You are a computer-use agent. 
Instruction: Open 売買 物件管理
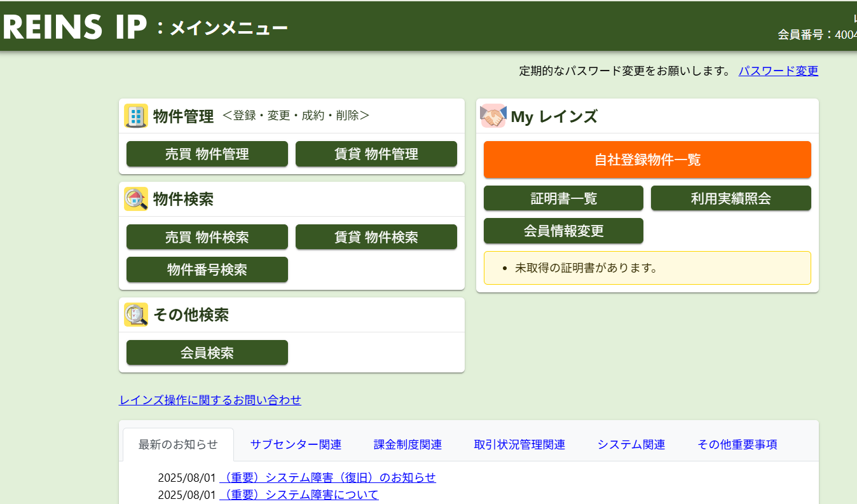207,154
